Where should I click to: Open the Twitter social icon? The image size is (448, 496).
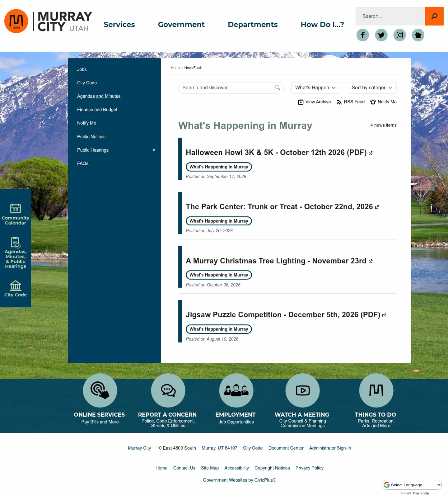pyautogui.click(x=381, y=35)
